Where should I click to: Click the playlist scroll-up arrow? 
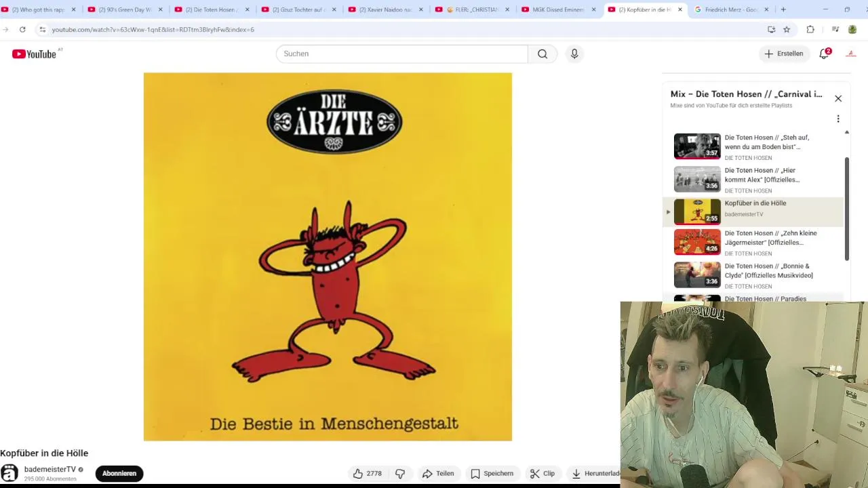(x=846, y=132)
